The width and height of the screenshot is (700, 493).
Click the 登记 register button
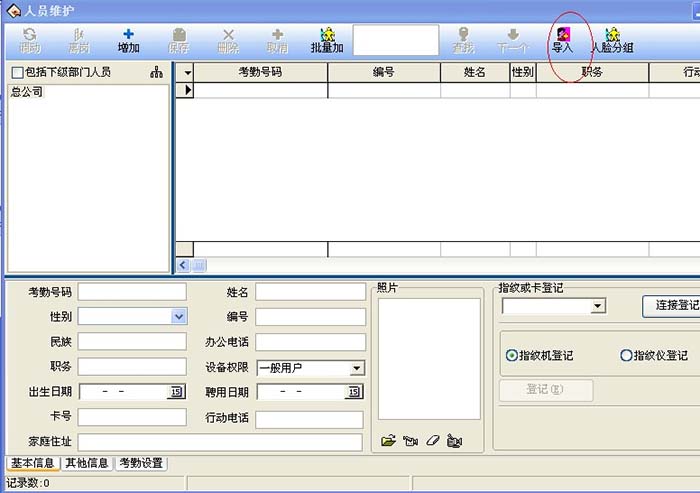pyautogui.click(x=546, y=390)
